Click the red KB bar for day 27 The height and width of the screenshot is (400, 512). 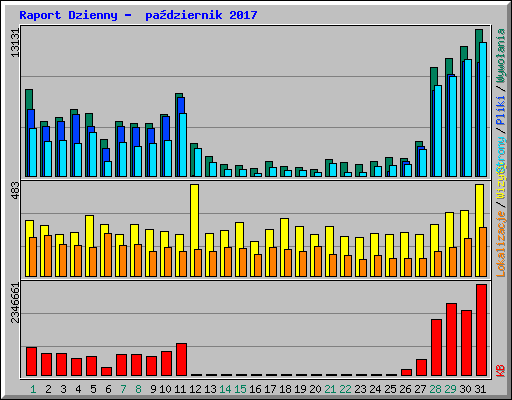pos(421,368)
